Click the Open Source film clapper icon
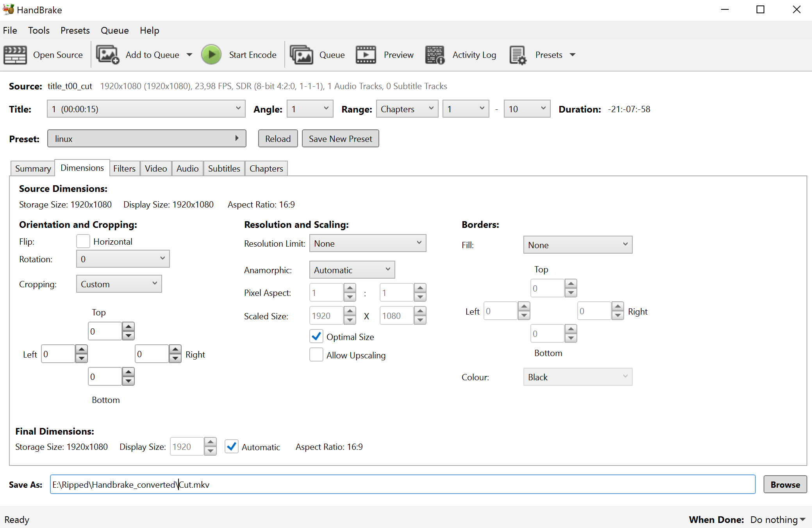This screenshot has width=812, height=528. 15,55
